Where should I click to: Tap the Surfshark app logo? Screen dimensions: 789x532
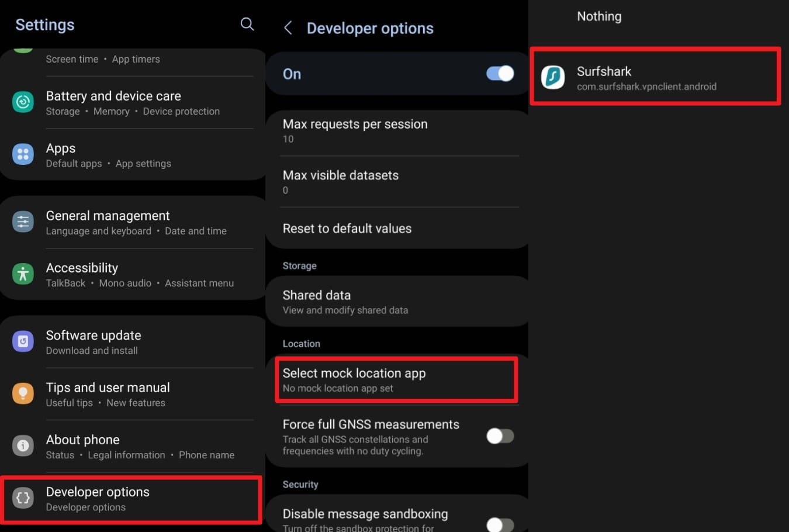click(x=553, y=77)
